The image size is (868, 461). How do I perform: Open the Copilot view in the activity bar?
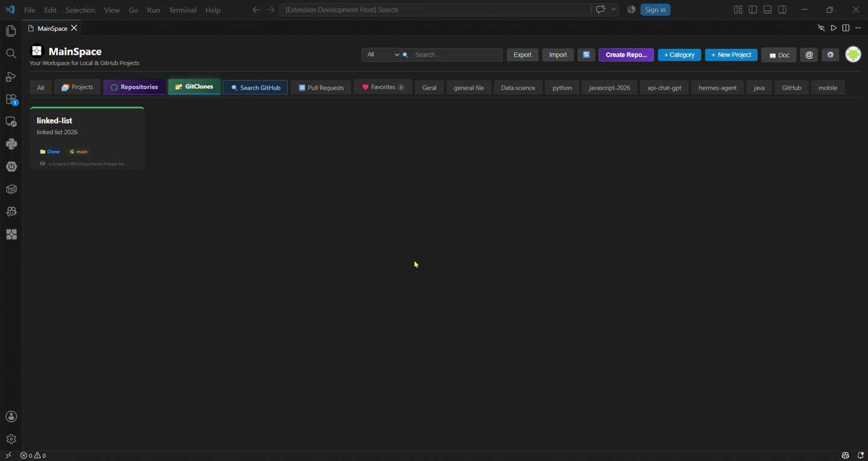[x=11, y=212]
